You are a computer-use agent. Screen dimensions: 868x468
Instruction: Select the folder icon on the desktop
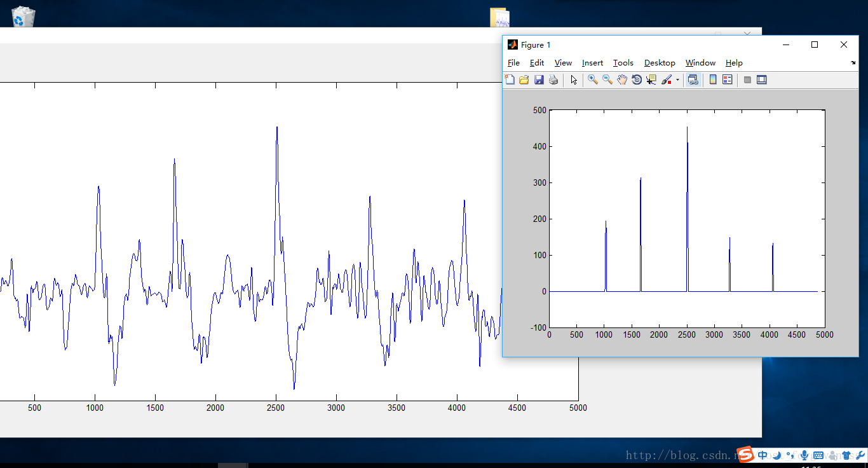500,17
